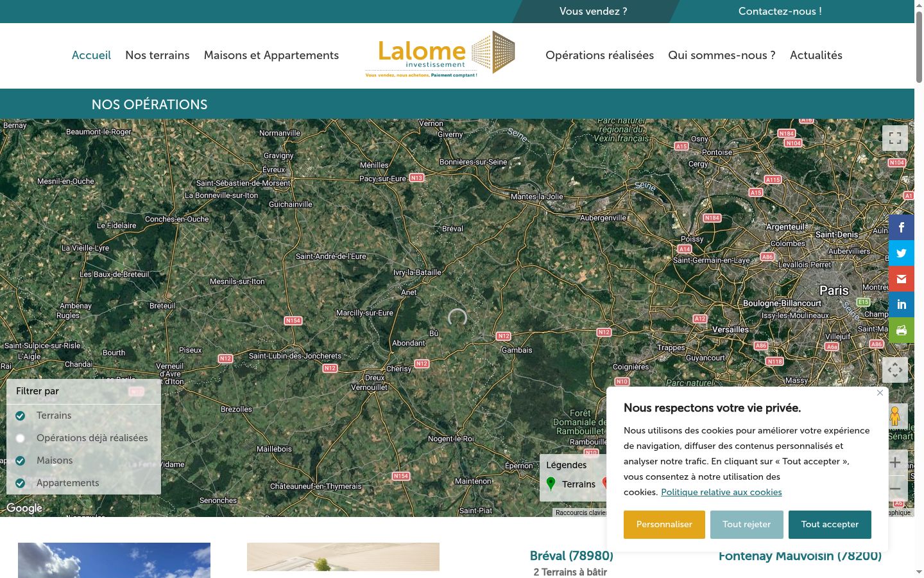Screen dimensions: 924x578
Task: Open the blue sky listing thumbnail
Action: [114, 560]
